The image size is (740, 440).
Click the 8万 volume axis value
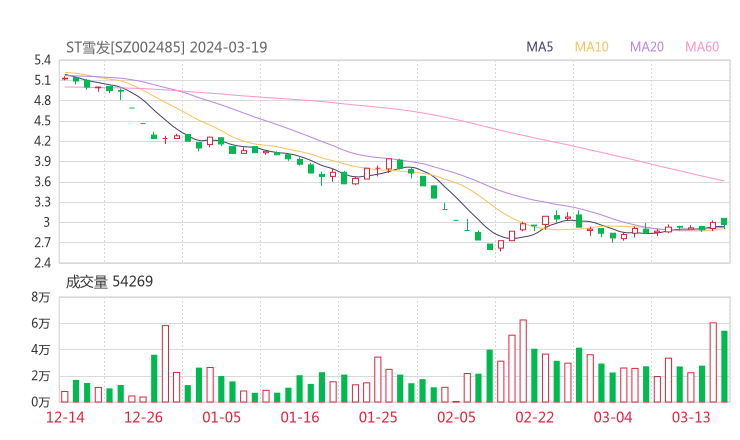tap(41, 297)
